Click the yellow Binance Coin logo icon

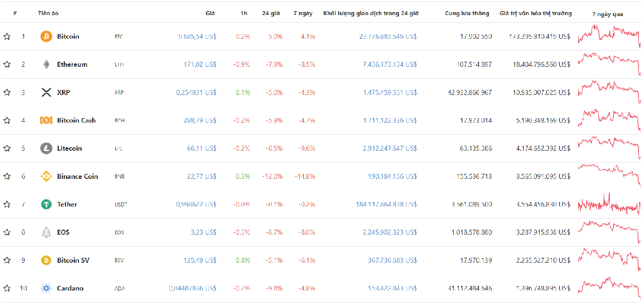click(46, 176)
